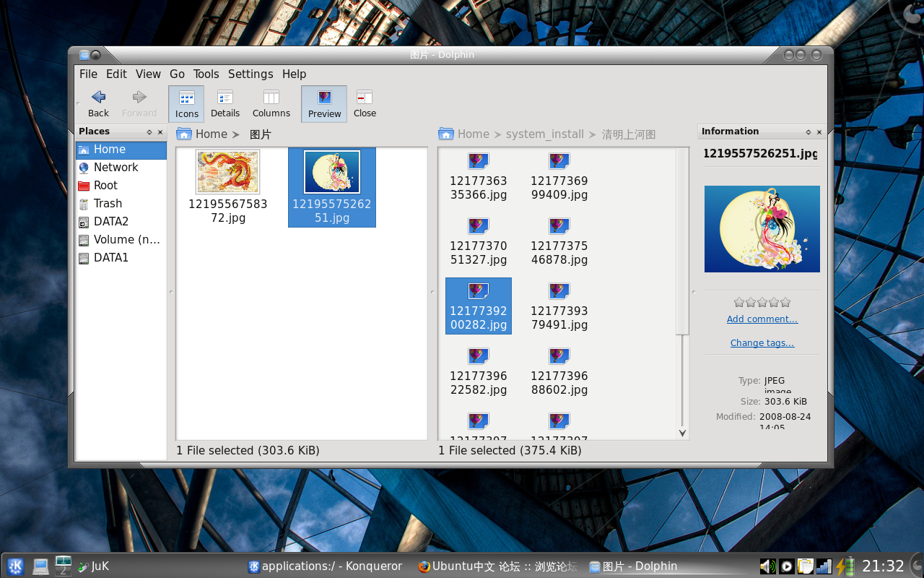Switch to JuK taskbar entry
This screenshot has width=924, height=578.
[94, 566]
